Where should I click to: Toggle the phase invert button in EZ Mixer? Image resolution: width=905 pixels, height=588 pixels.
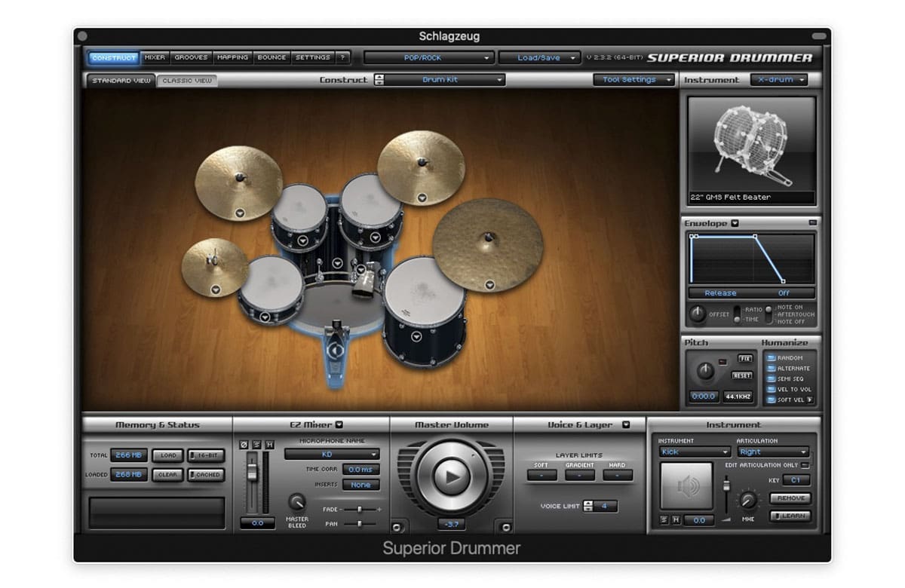[244, 444]
